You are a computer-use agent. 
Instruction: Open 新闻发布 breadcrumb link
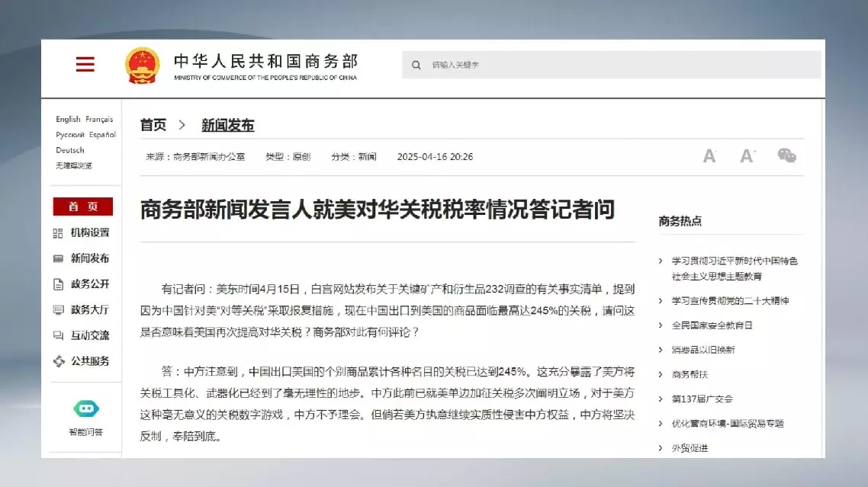click(x=227, y=125)
